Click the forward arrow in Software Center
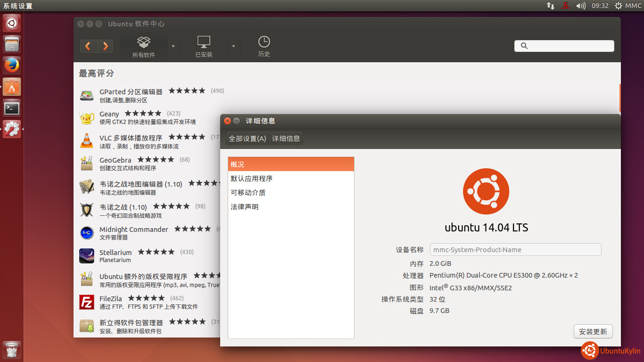Viewport: 644px width, 362px height. point(105,46)
